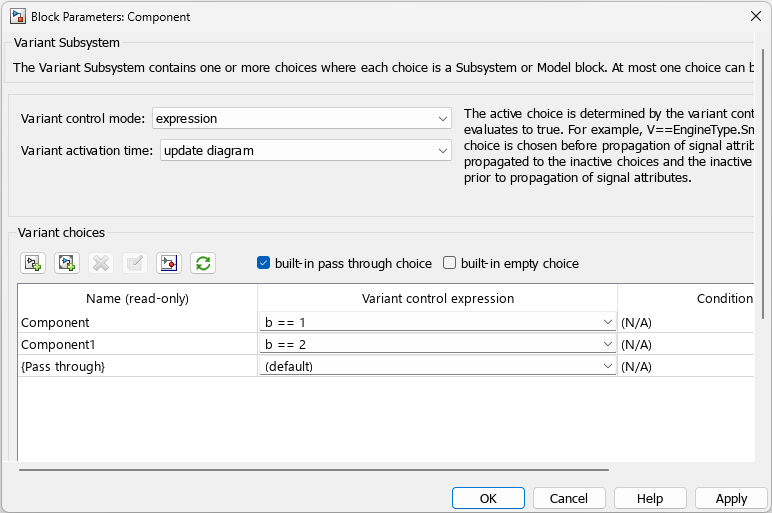The width and height of the screenshot is (772, 513).
Task: Click the Block Parameters title bar icon
Action: pos(18,16)
